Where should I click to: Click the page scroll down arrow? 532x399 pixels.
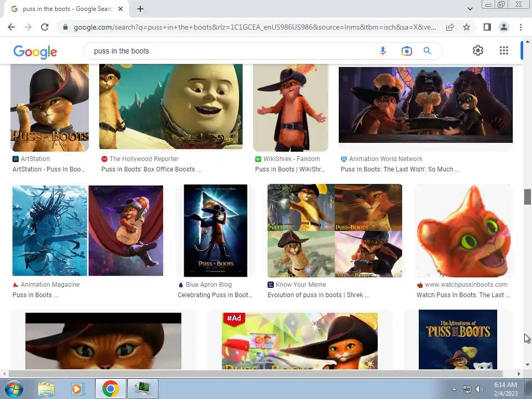(527, 365)
